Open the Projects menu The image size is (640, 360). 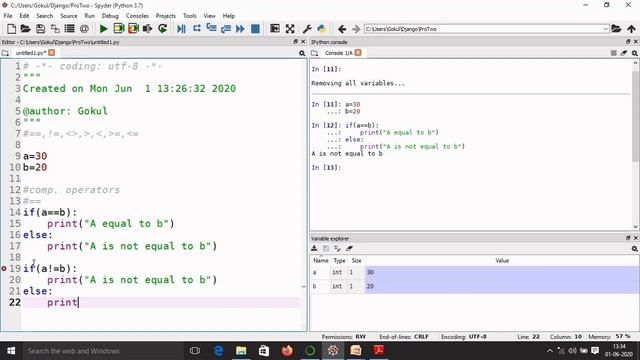[x=166, y=16]
